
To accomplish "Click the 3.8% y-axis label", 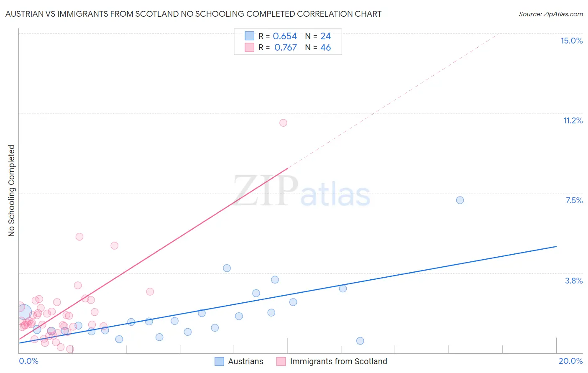I will (x=574, y=281).
